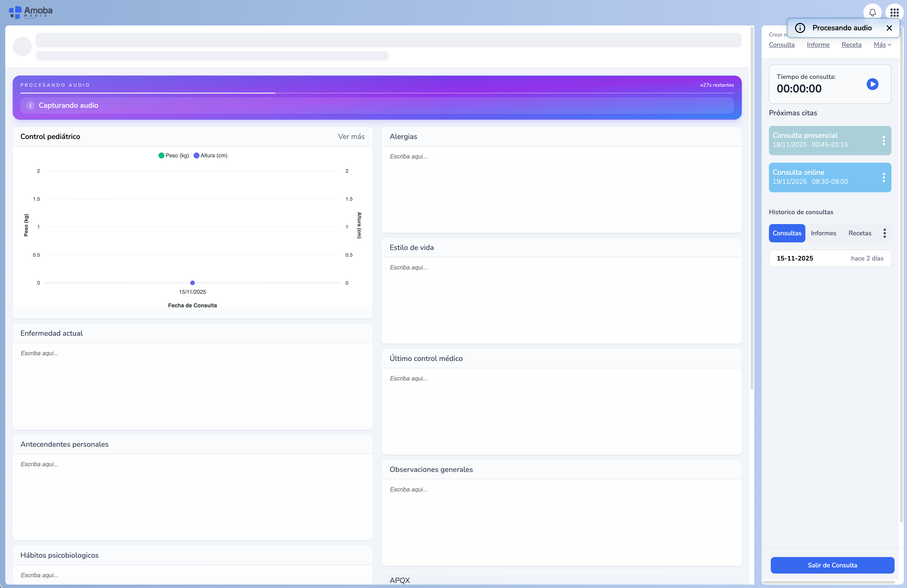Dismiss the Procesando audio notification

point(889,28)
